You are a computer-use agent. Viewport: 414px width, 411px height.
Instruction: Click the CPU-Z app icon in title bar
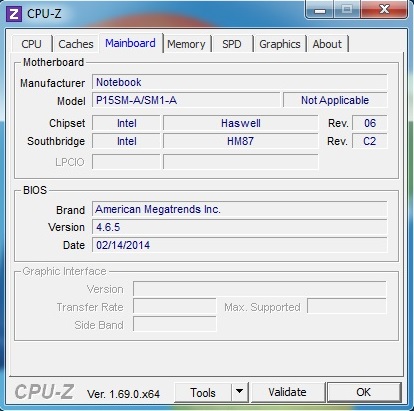(14, 13)
